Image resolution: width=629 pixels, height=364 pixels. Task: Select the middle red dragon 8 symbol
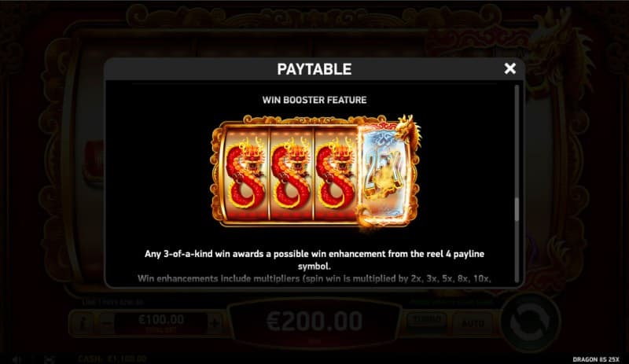coord(291,175)
